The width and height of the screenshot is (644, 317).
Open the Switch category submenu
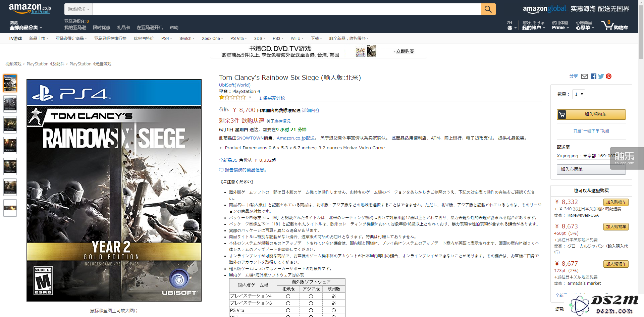(187, 39)
